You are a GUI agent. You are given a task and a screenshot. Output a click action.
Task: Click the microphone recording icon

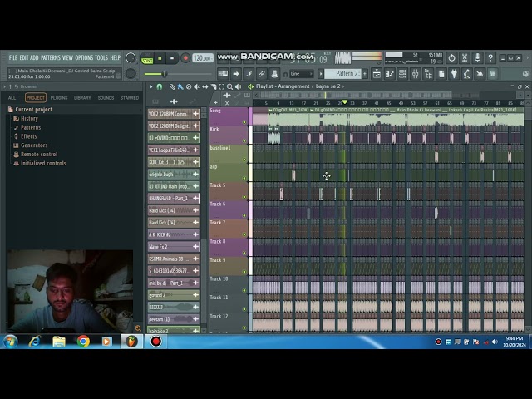point(477,58)
